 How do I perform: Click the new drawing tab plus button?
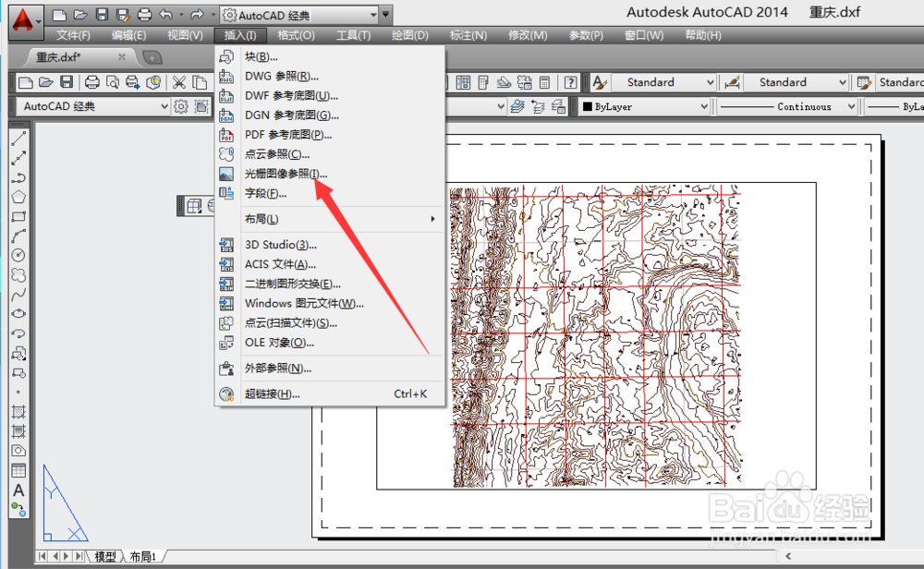pos(152,57)
